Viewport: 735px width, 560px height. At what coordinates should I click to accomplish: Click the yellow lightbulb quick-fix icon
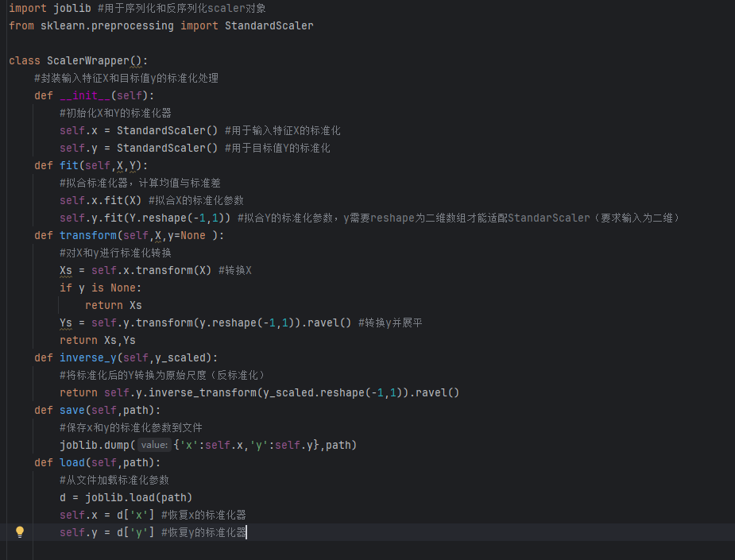coord(20,532)
